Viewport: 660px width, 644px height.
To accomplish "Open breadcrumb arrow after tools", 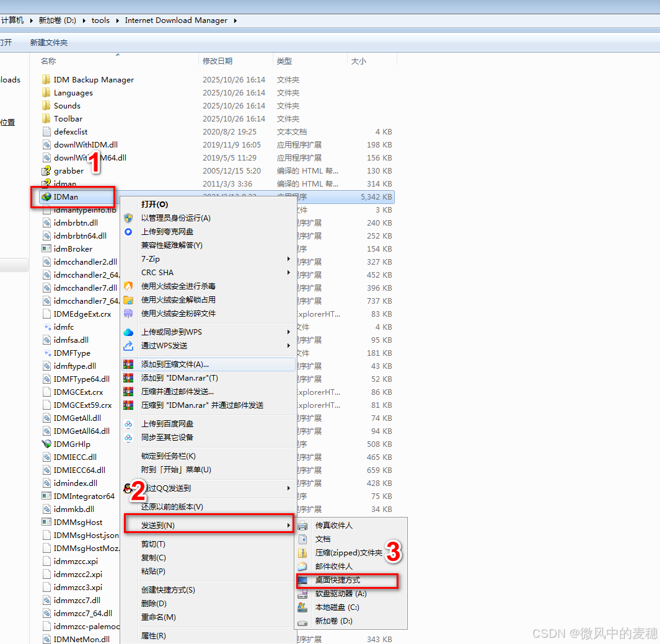I will pyautogui.click(x=117, y=20).
